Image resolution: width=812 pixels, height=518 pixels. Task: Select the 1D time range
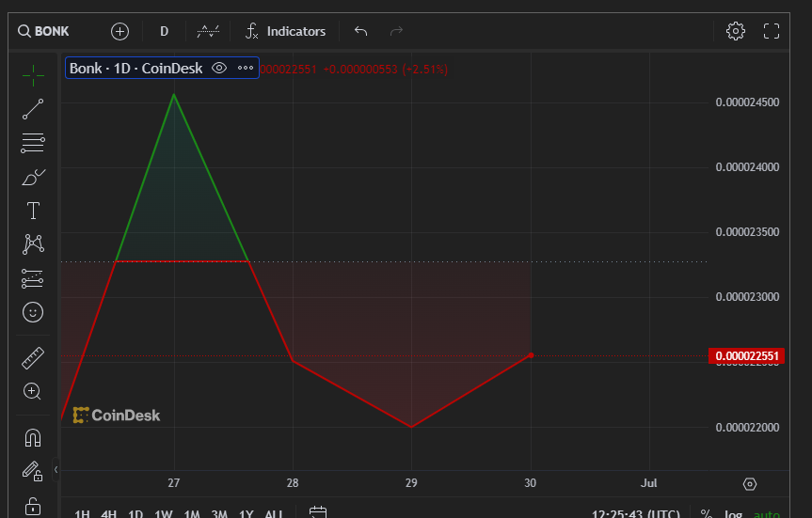(x=135, y=514)
